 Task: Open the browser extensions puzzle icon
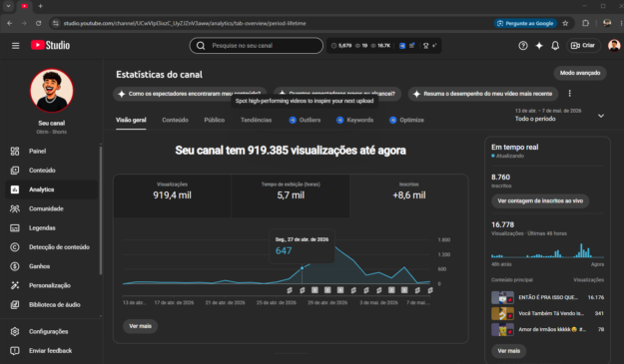click(x=585, y=24)
